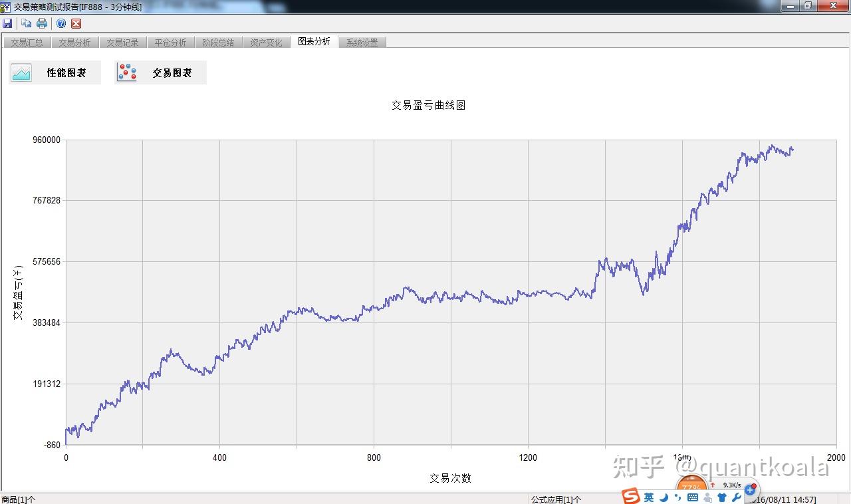Click the user account icon on IME bar
The image size is (851, 504).
pyautogui.click(x=707, y=497)
